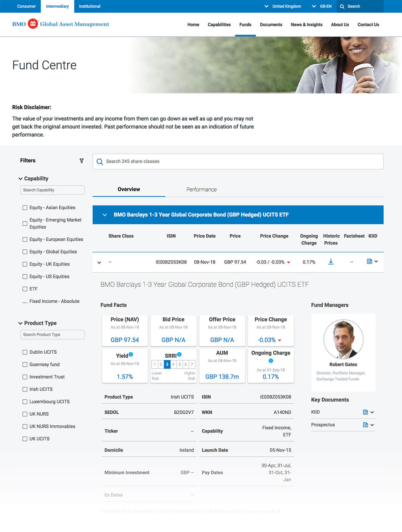Click the Ongoing Charge info icon
Image resolution: width=402 pixels, height=532 pixels.
point(271,361)
